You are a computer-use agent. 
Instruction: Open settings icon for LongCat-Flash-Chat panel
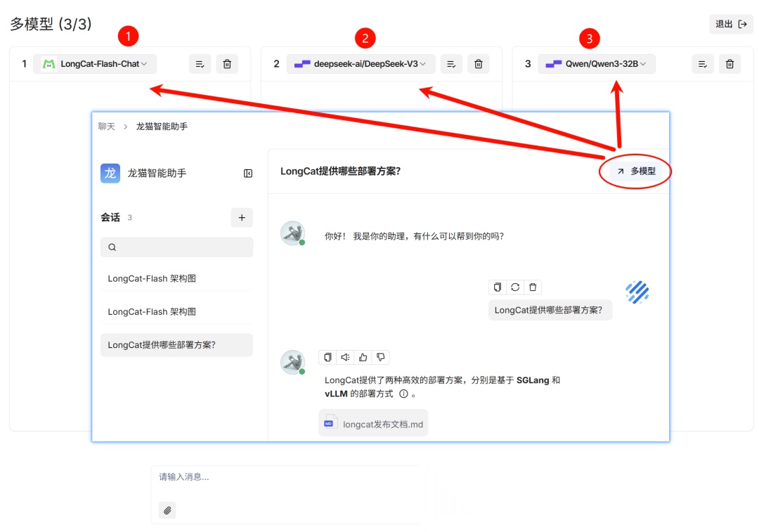tap(200, 64)
